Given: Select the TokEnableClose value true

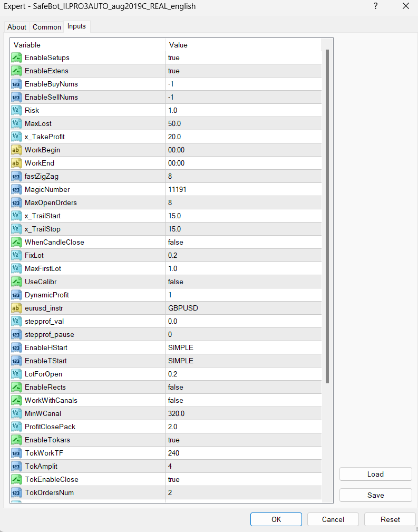Looking at the screenshot, I should pos(174,479).
